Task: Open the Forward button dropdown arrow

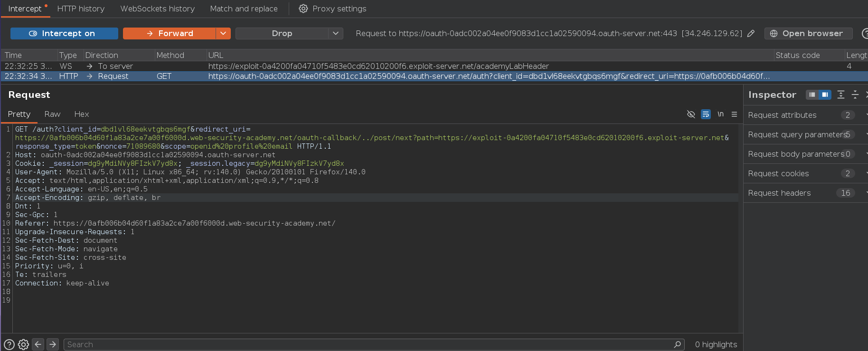Action: [x=224, y=33]
